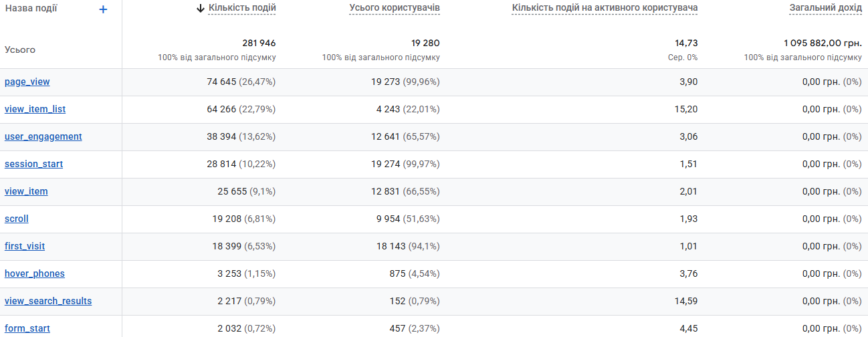
Task: Select the total events value 281 946
Action: click(259, 43)
